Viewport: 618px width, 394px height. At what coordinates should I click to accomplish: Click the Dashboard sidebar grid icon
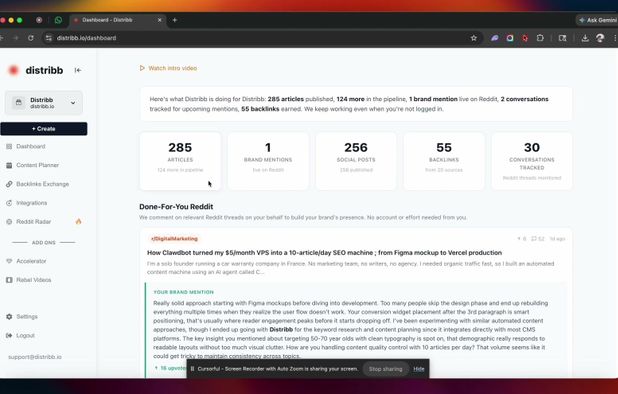(9, 146)
